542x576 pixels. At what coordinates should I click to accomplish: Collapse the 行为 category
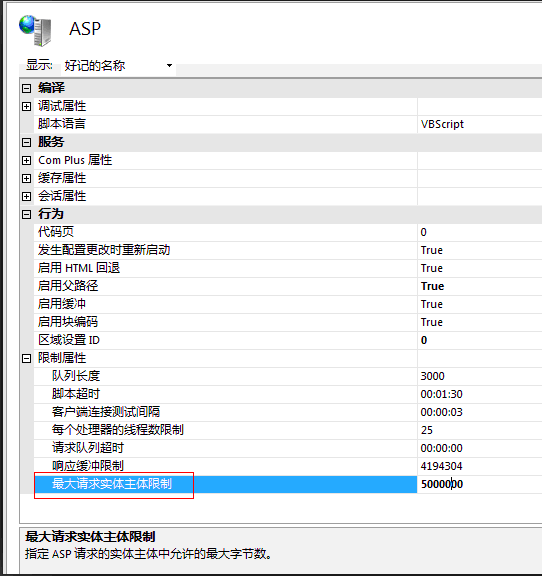[x=26, y=214]
